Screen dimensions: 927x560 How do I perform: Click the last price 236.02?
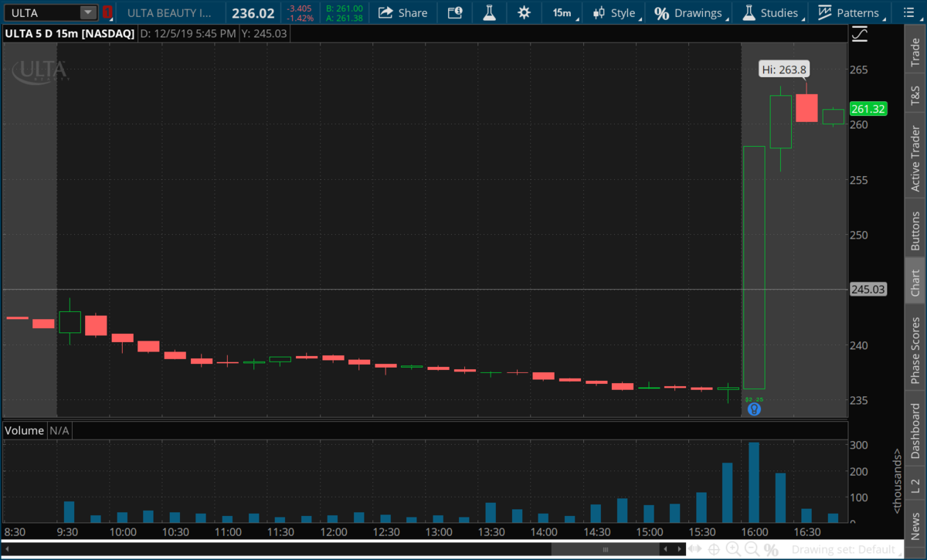pyautogui.click(x=253, y=12)
